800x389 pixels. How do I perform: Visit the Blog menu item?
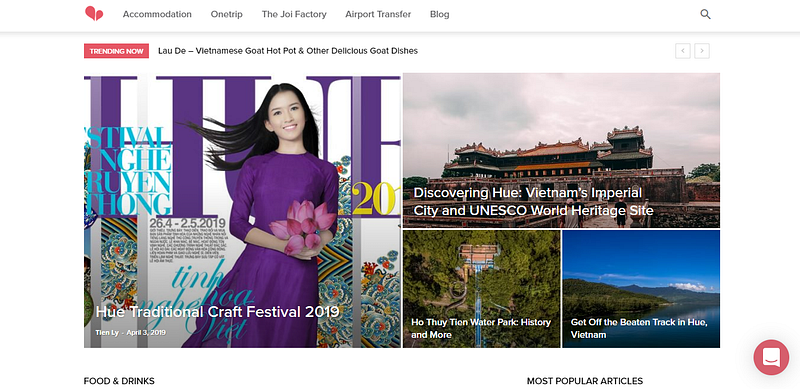(439, 14)
